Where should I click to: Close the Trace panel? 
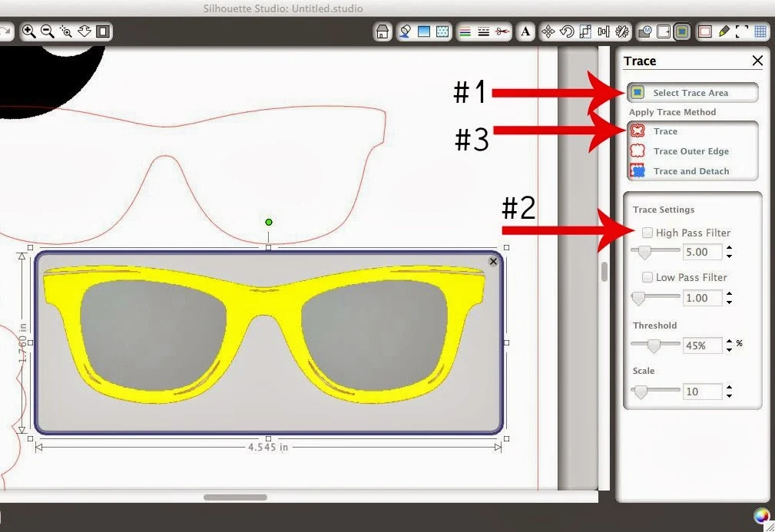pos(757,61)
